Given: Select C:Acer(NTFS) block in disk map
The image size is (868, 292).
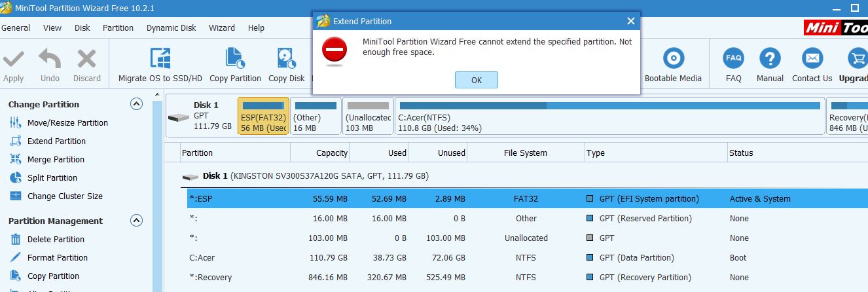Looking at the screenshot, I should 609,116.
